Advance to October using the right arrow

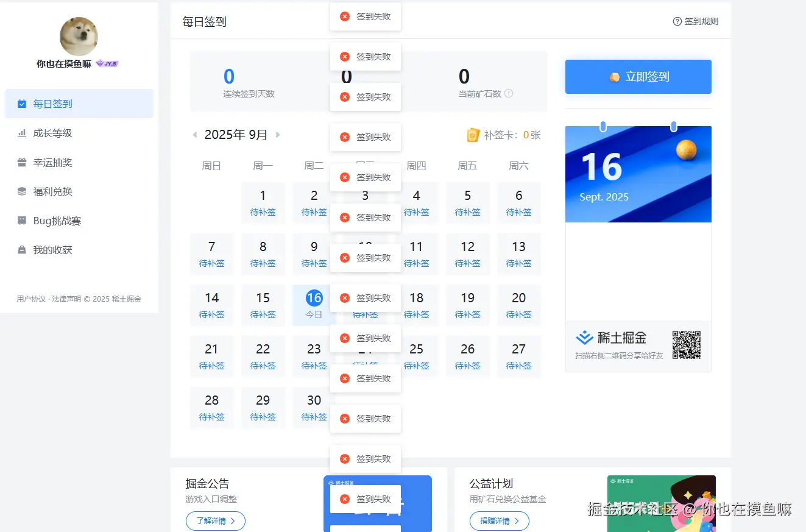pos(278,135)
